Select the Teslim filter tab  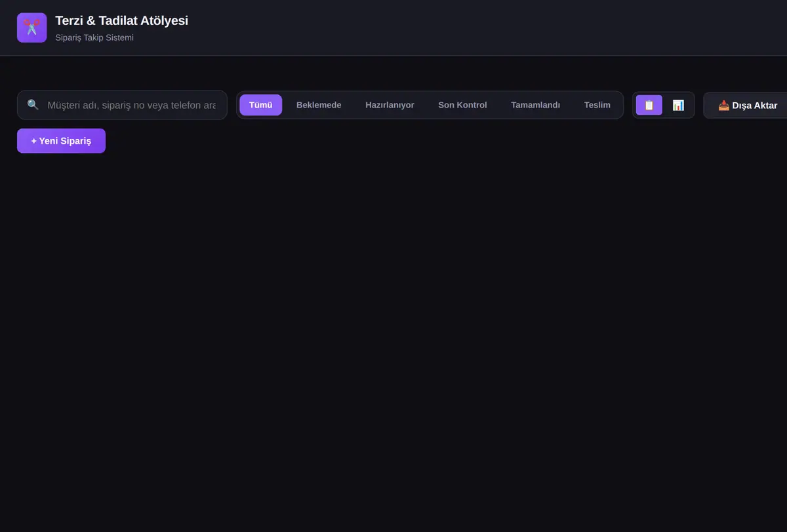pyautogui.click(x=597, y=105)
